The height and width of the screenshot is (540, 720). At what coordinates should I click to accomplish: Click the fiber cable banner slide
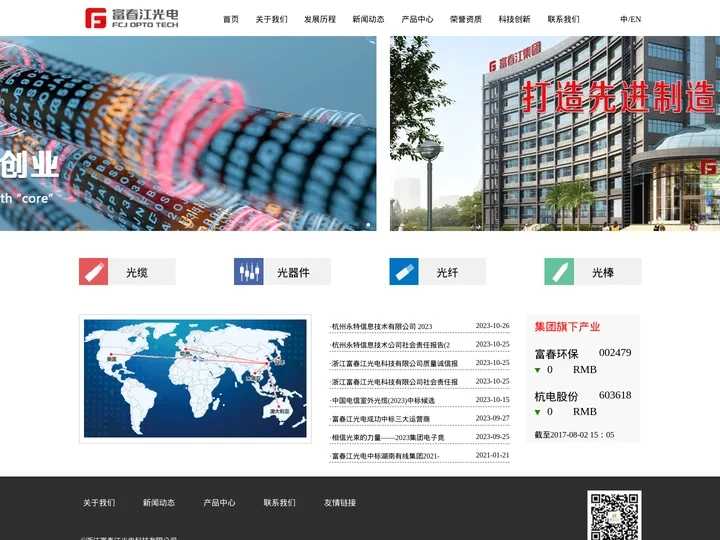[188, 133]
